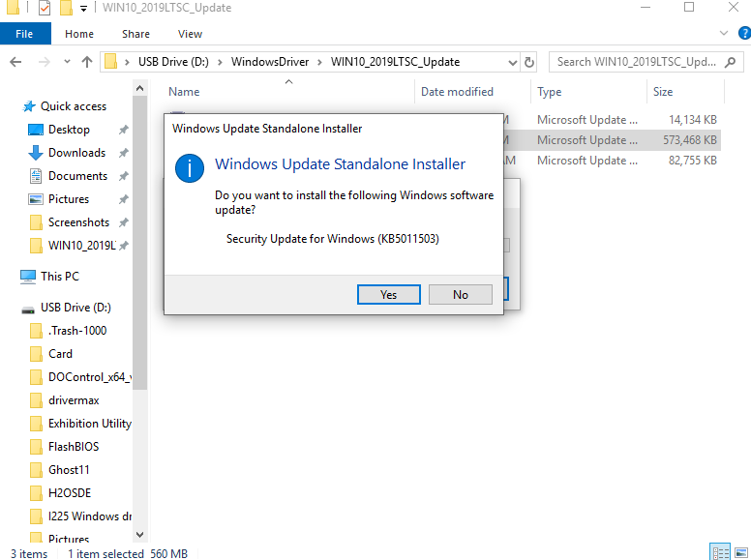
Task: Open the drivermax folder
Action: pos(74,400)
